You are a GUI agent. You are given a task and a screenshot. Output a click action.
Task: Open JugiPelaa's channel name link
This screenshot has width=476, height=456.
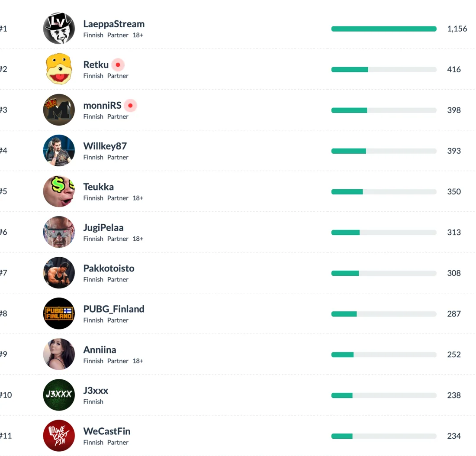pyautogui.click(x=103, y=228)
